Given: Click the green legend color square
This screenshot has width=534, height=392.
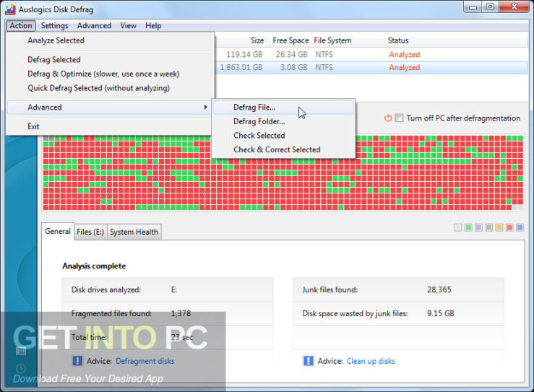Looking at the screenshot, I should click(x=468, y=227).
